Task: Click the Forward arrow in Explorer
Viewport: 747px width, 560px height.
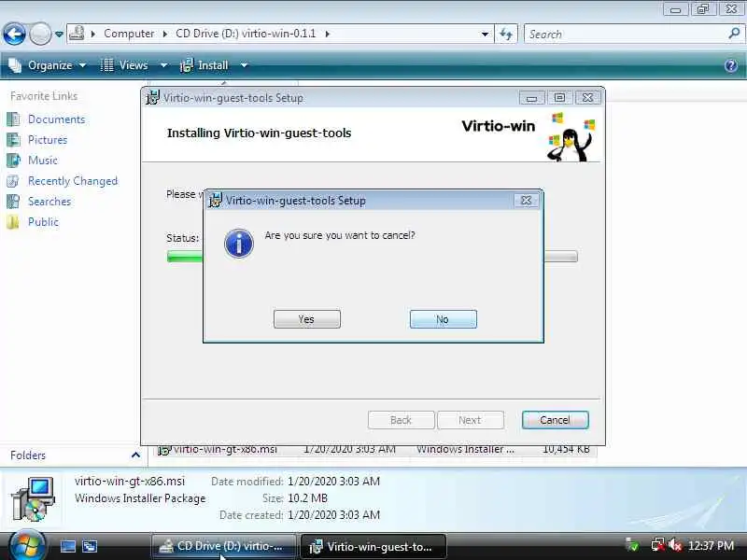Action: click(x=40, y=35)
